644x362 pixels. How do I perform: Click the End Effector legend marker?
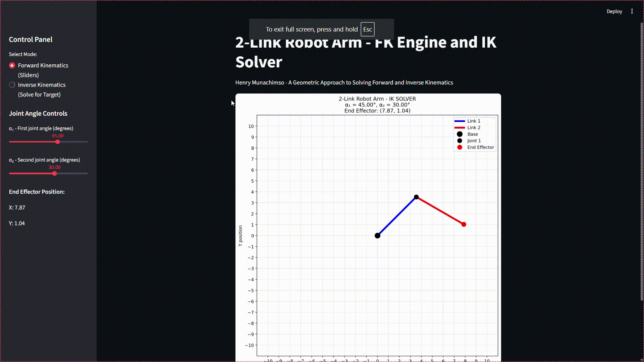pyautogui.click(x=460, y=147)
